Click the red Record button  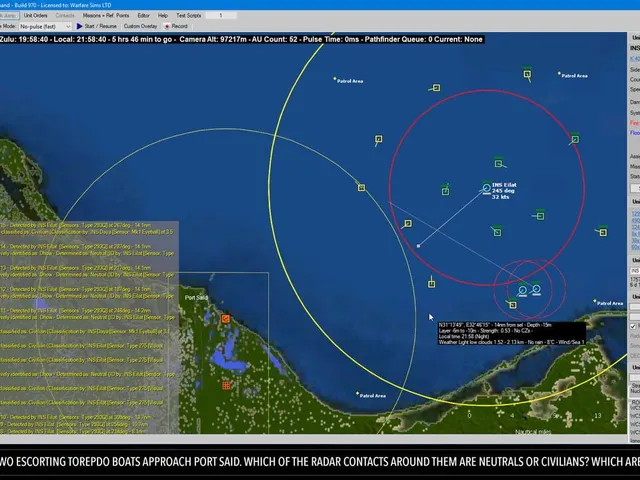176,26
